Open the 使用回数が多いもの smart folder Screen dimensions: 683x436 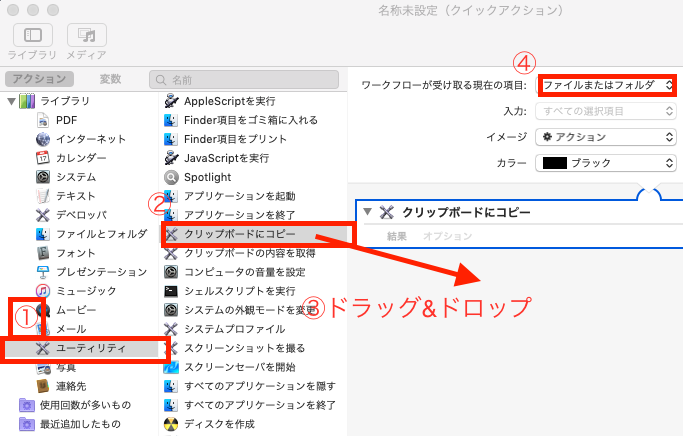click(75, 405)
